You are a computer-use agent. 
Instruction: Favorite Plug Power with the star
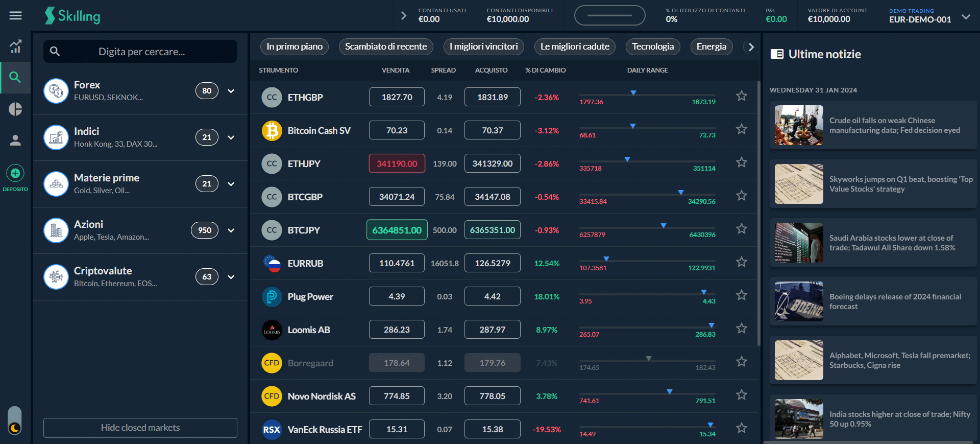(x=742, y=295)
